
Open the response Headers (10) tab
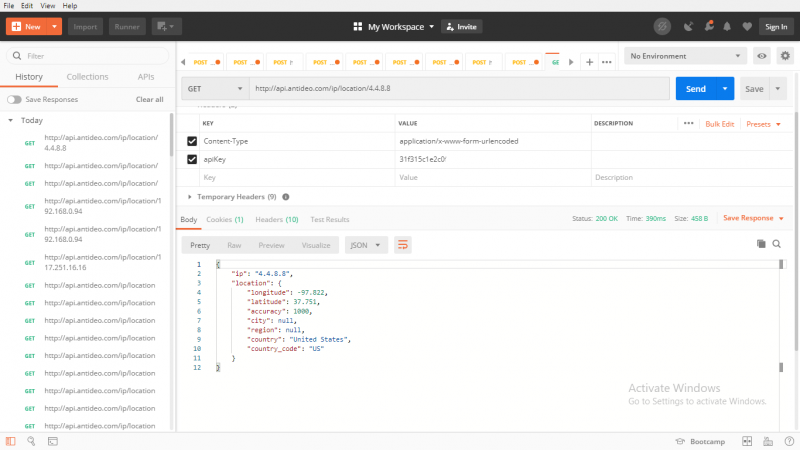coord(277,219)
